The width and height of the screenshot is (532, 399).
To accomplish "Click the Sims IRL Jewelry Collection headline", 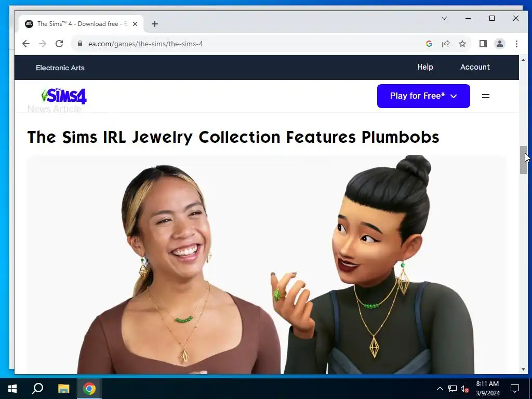I will 233,137.
